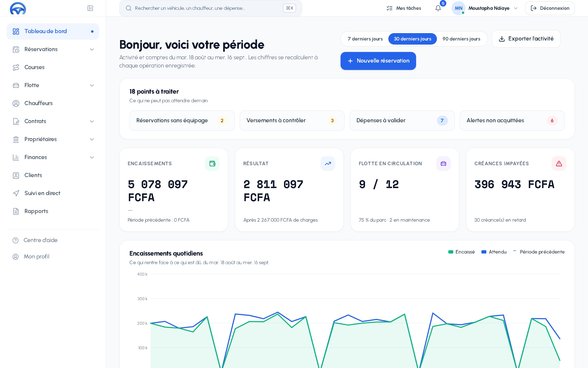Expand the Finances submenu chevron
This screenshot has height=368, width=588.
(x=92, y=157)
